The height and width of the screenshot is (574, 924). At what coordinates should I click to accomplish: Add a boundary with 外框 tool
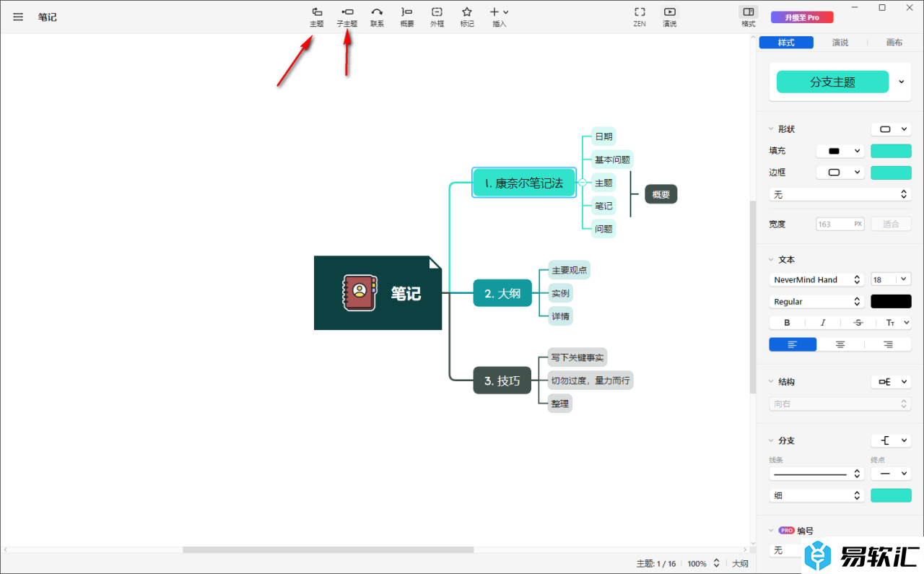(437, 17)
